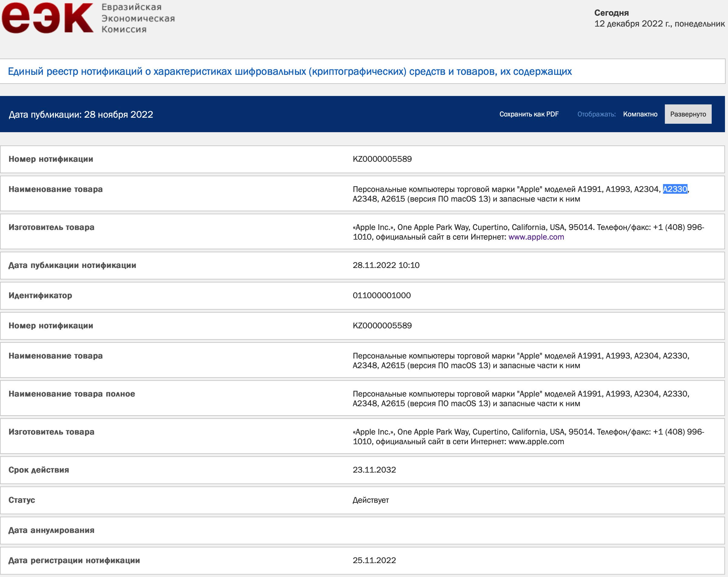The image size is (728, 577).
Task: Click the Наименование товара полное label
Action: pyautogui.click(x=72, y=394)
